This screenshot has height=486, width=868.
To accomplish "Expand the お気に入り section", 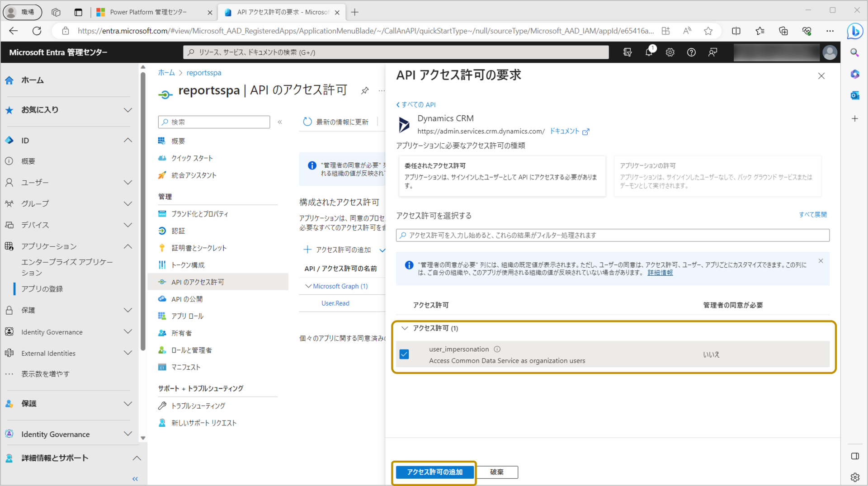I will pos(128,110).
